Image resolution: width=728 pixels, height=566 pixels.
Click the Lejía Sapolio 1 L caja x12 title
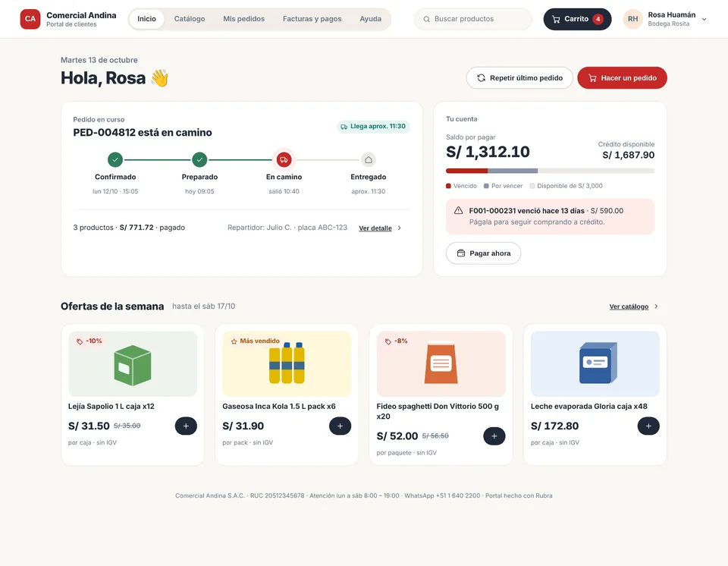tap(111, 406)
